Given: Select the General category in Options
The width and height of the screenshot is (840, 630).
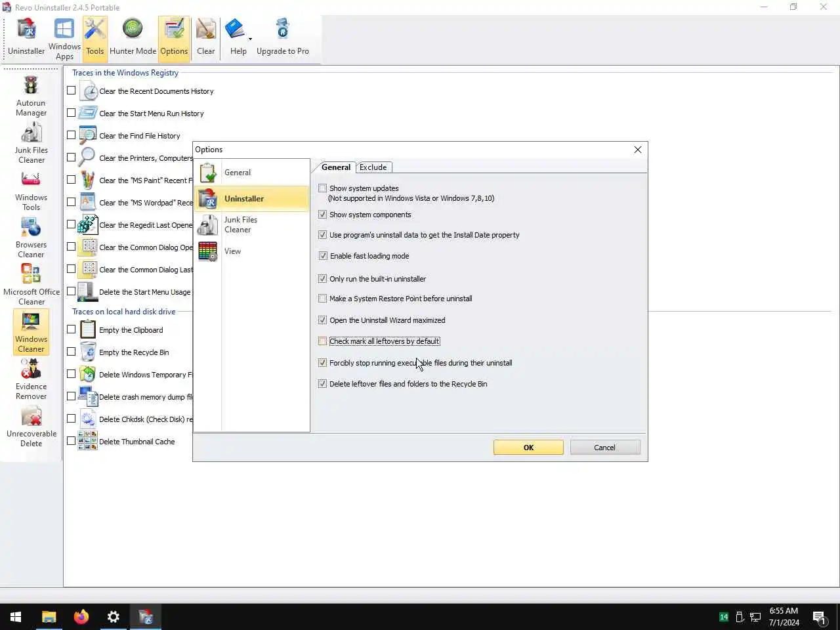Looking at the screenshot, I should (252, 173).
